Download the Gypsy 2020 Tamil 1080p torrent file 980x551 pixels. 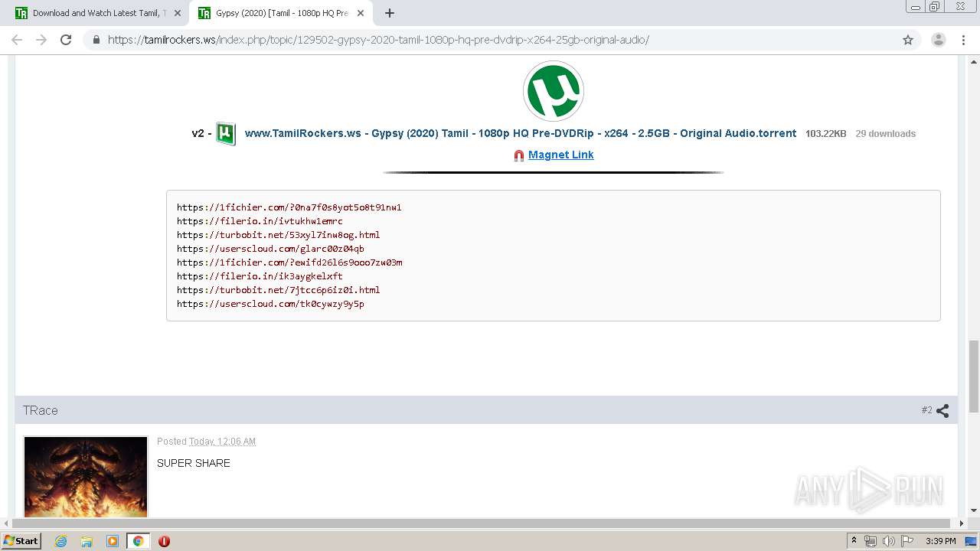pos(521,133)
